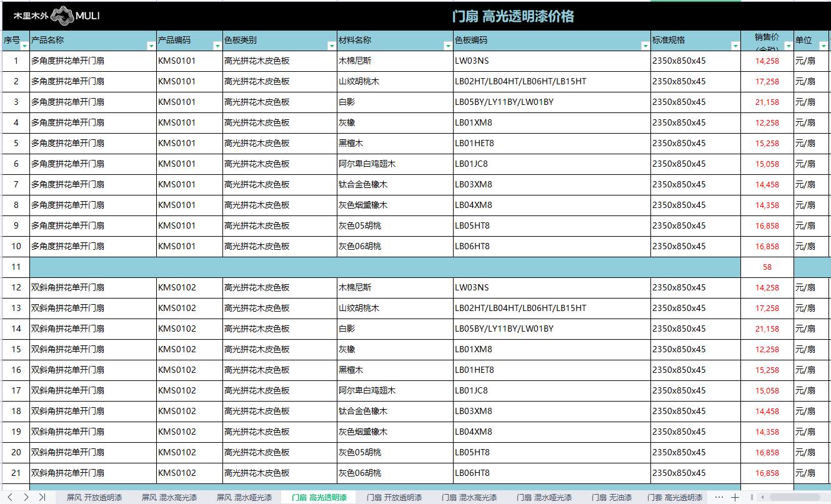
Task: Select row 8 material cell 灰色烟熏橡木
Action: tap(395, 205)
